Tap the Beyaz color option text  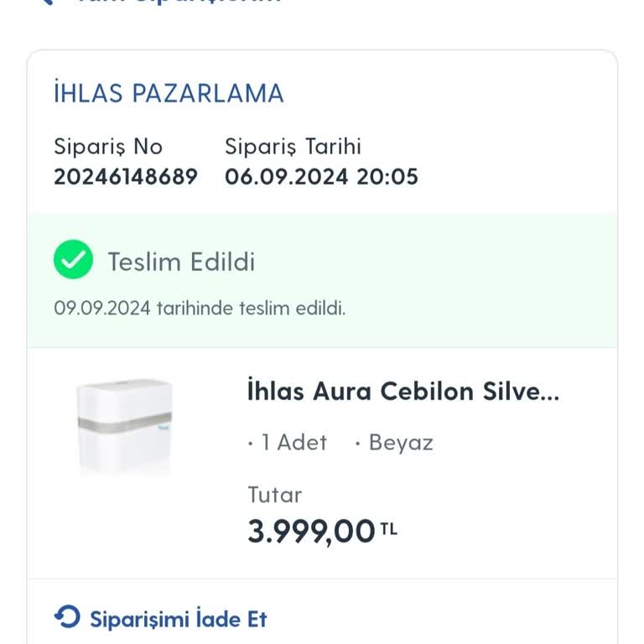coord(401,443)
